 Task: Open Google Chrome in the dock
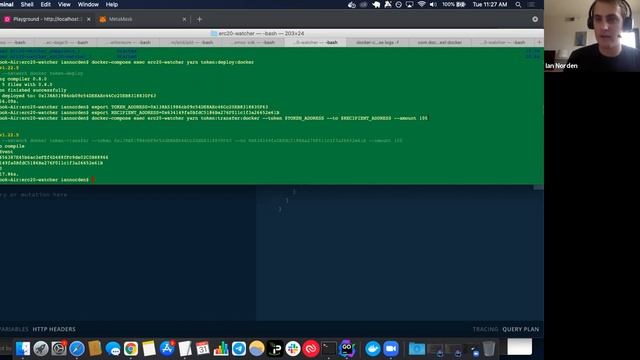tap(131, 349)
